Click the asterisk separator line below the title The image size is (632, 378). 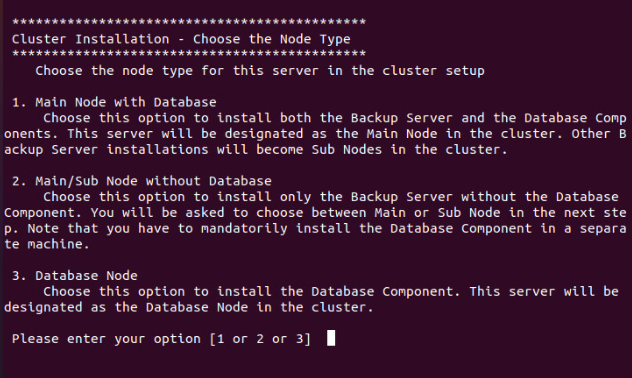[x=189, y=54]
